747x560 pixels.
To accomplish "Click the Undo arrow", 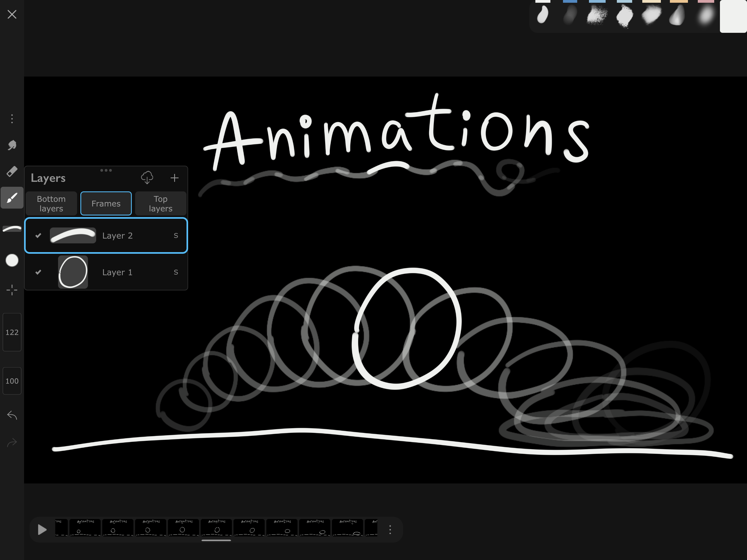I will pos(12,415).
